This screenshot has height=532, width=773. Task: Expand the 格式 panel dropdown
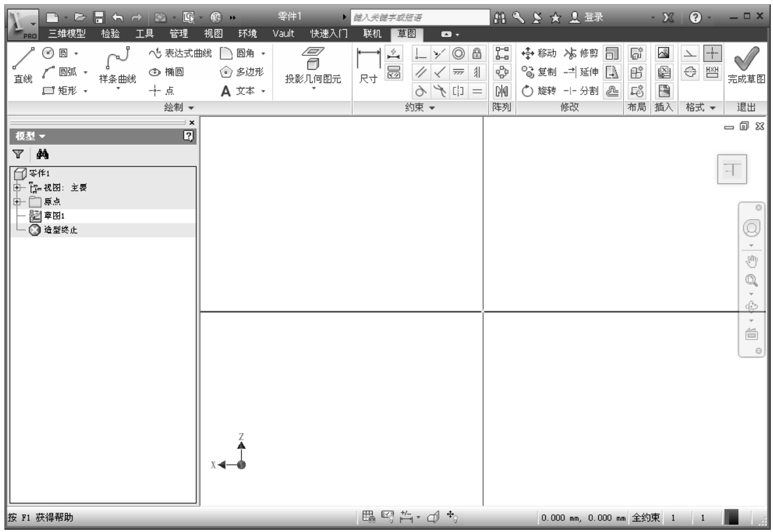(x=713, y=108)
